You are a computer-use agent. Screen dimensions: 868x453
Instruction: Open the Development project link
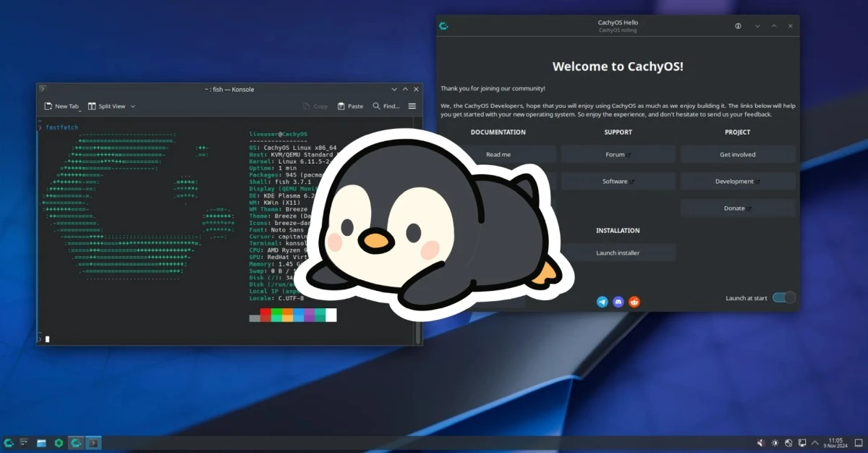738,181
